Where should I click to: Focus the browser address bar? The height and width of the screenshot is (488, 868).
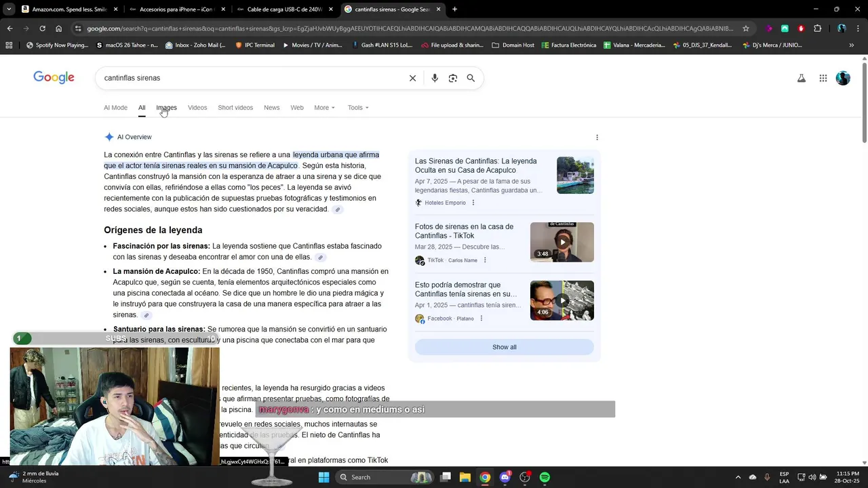(x=410, y=28)
